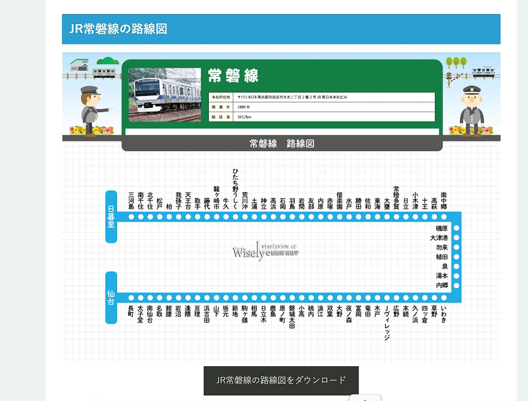Click the 日立 station label

click(x=406, y=204)
